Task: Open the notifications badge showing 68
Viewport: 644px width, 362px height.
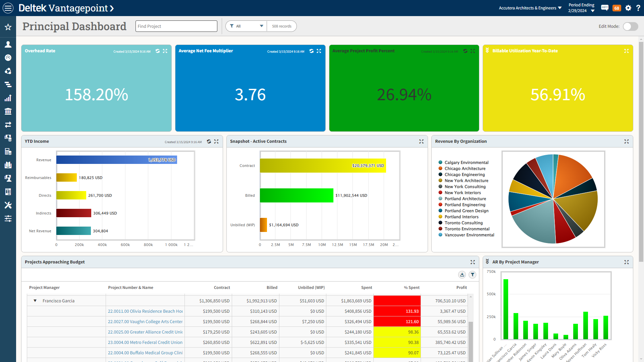Action: [x=616, y=8]
